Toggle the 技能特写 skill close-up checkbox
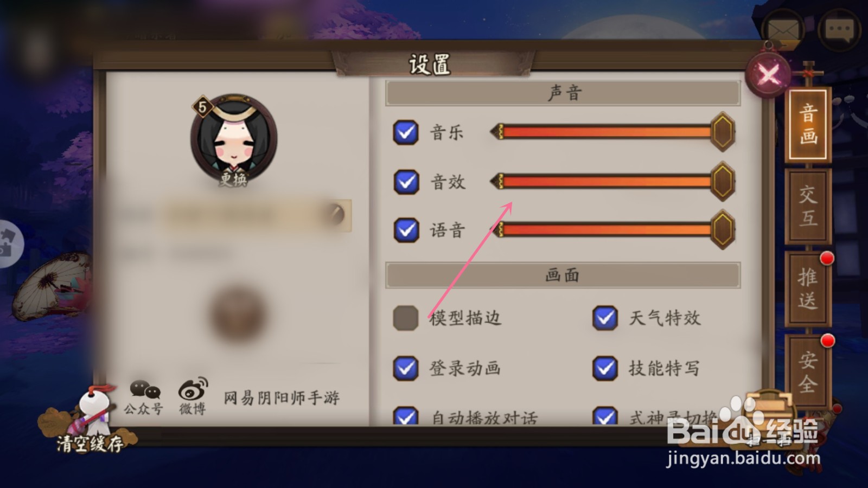This screenshot has height=488, width=868. point(605,368)
